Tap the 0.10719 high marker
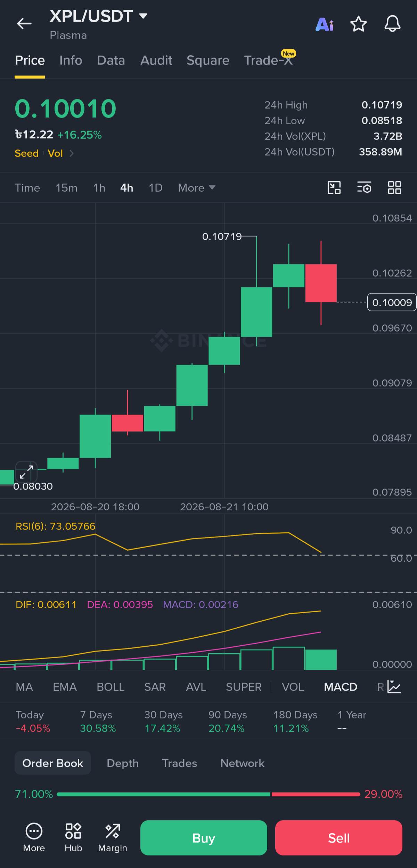Viewport: 417px width, 868px height. pyautogui.click(x=222, y=237)
